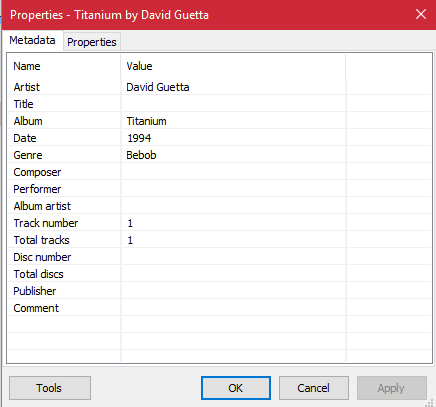The image size is (436, 407).
Task: Click the Album artist value cell
Action: coord(234,206)
